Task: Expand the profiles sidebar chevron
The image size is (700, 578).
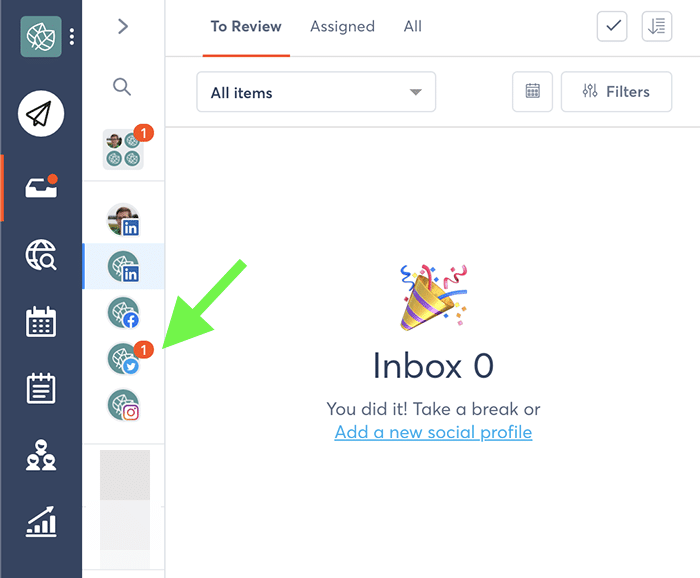Action: 123,26
